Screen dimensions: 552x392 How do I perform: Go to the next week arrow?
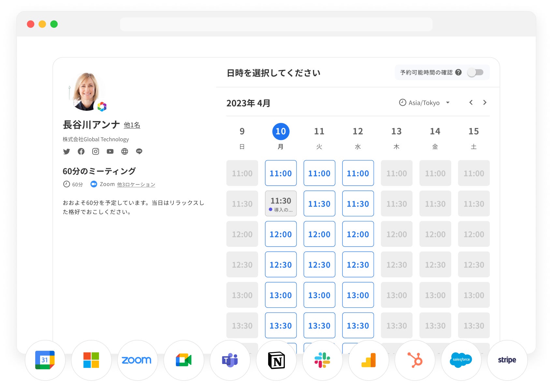tap(485, 103)
